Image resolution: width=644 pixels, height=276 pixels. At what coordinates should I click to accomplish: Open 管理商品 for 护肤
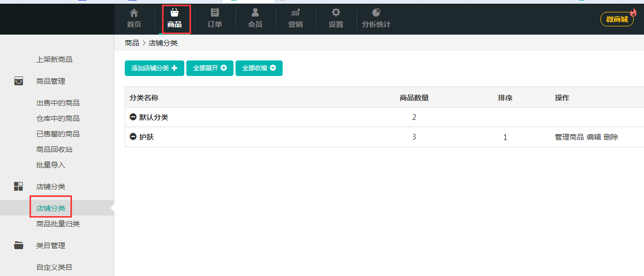(x=569, y=137)
